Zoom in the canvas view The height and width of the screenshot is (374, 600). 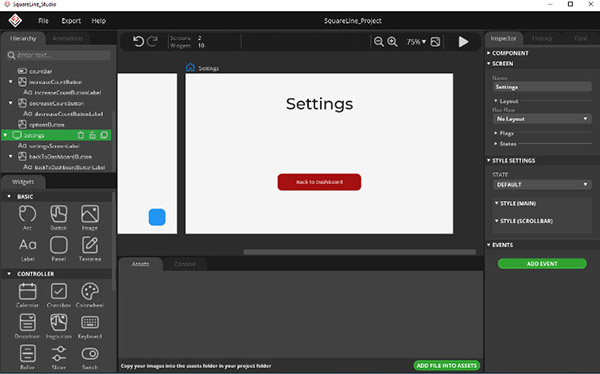392,42
